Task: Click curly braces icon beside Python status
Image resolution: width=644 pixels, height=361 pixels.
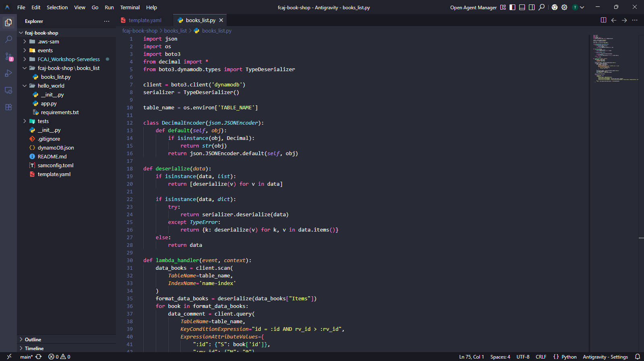Action: coord(556,357)
